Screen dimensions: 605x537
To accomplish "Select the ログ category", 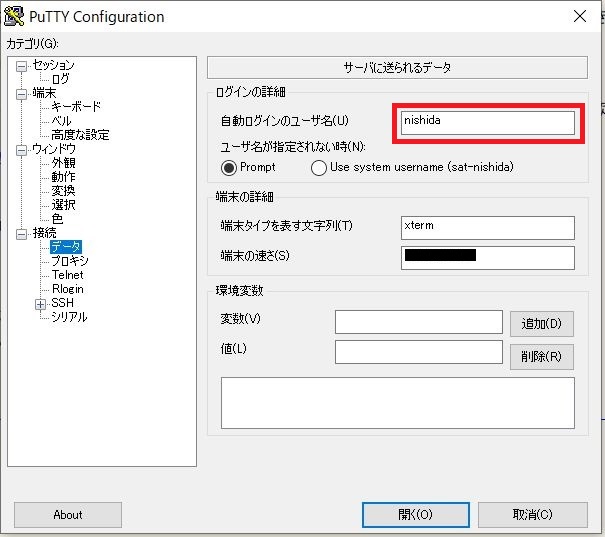I will click(61, 79).
